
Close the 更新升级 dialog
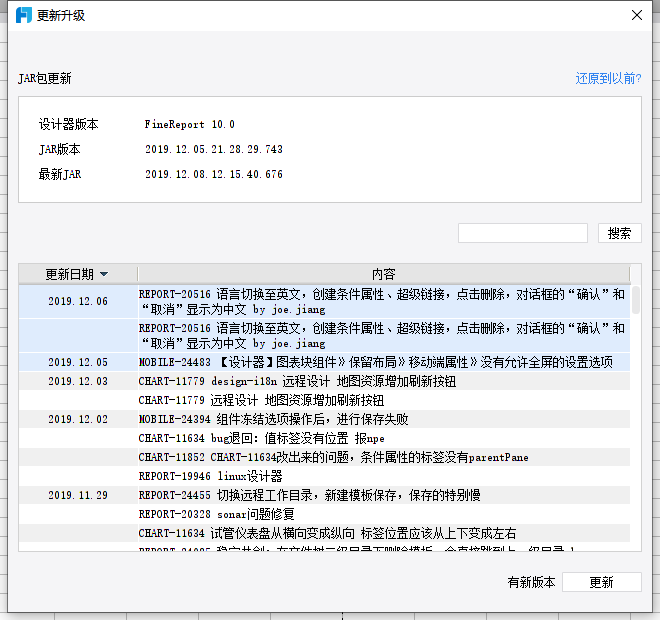(637, 15)
